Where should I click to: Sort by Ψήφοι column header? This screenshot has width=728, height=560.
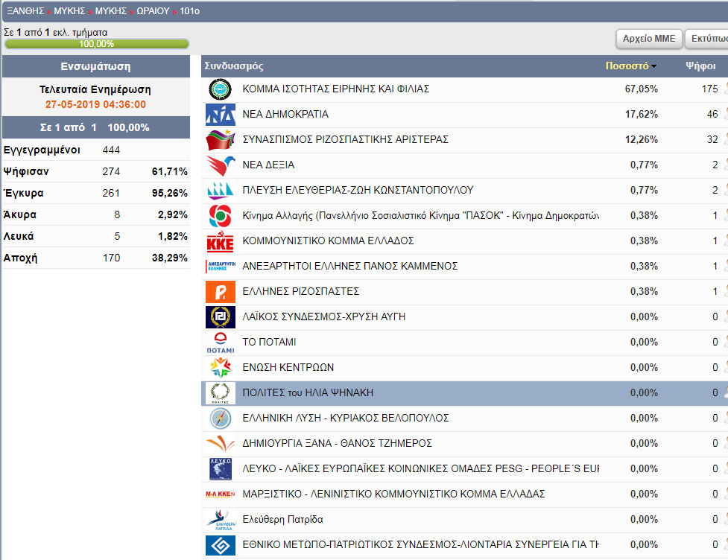[700, 66]
